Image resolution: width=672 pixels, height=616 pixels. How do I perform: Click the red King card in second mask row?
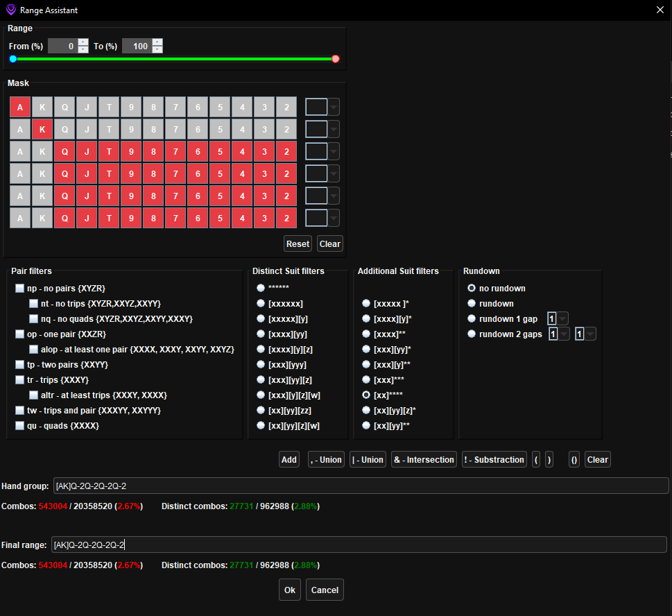tap(42, 130)
